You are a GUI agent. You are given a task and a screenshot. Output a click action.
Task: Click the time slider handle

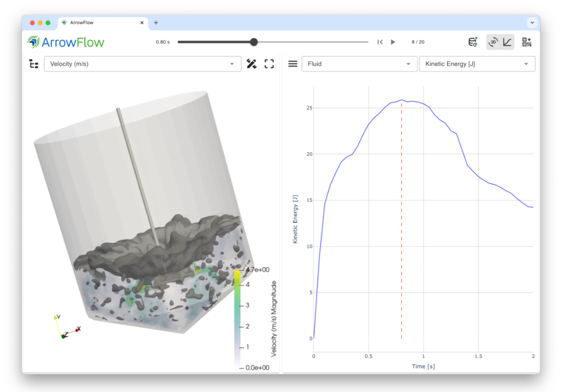coord(254,42)
